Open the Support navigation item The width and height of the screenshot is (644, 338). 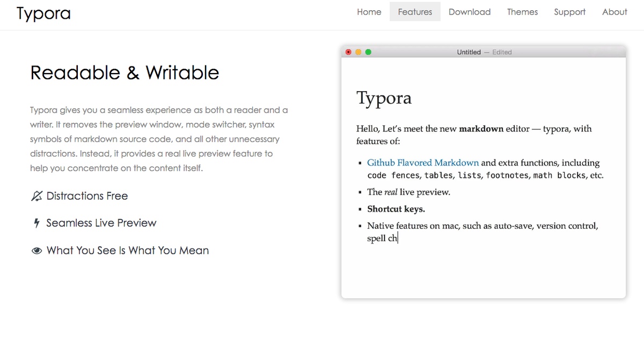pyautogui.click(x=569, y=12)
